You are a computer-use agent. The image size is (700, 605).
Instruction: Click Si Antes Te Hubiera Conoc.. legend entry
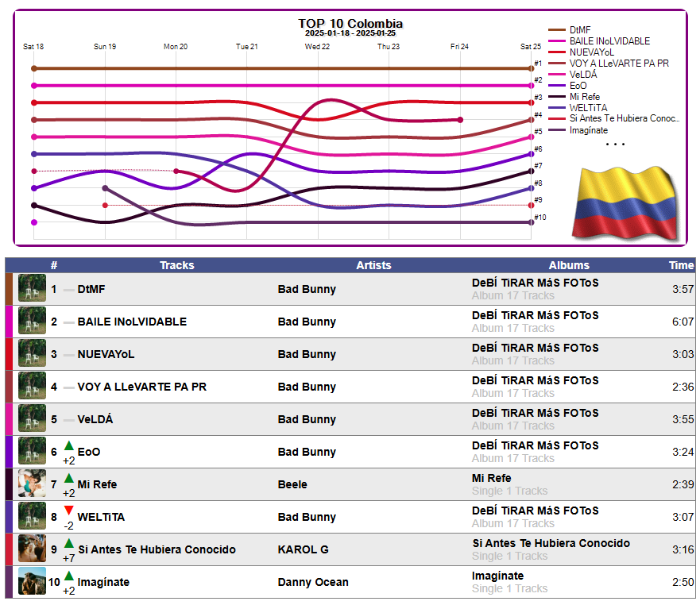(624, 118)
